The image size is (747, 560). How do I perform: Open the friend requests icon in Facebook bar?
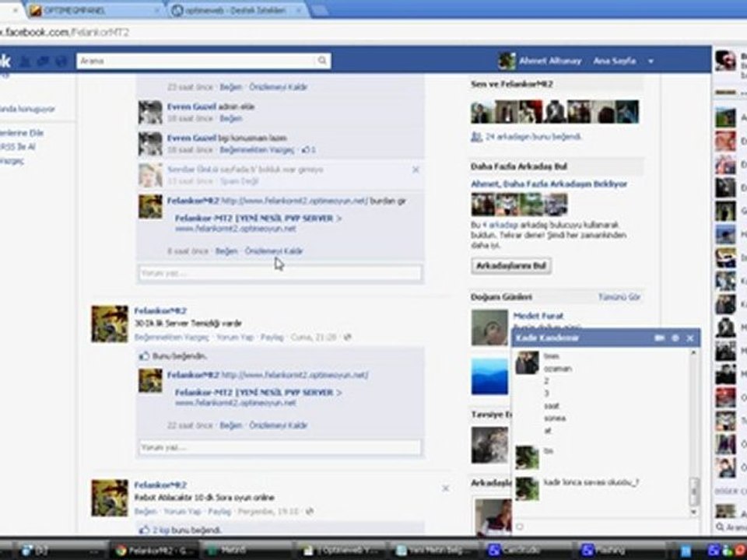pyautogui.click(x=25, y=61)
